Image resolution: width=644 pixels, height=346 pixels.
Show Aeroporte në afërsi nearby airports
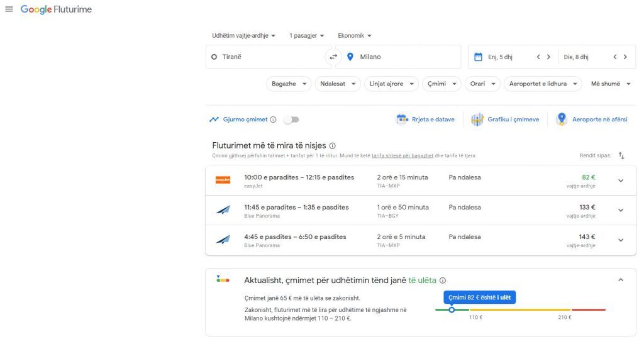[x=591, y=120]
